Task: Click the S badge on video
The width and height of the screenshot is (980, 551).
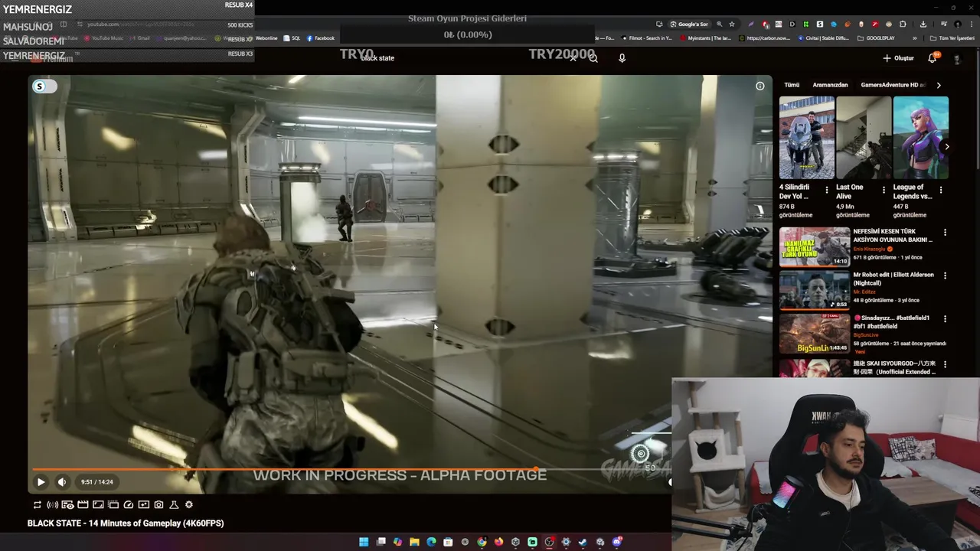Action: pos(40,86)
